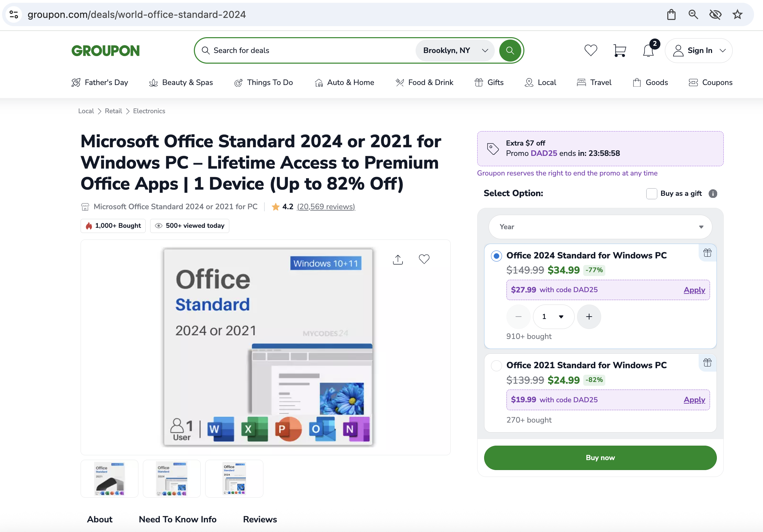
Task: Open Auto & Home category
Action: [x=344, y=83]
